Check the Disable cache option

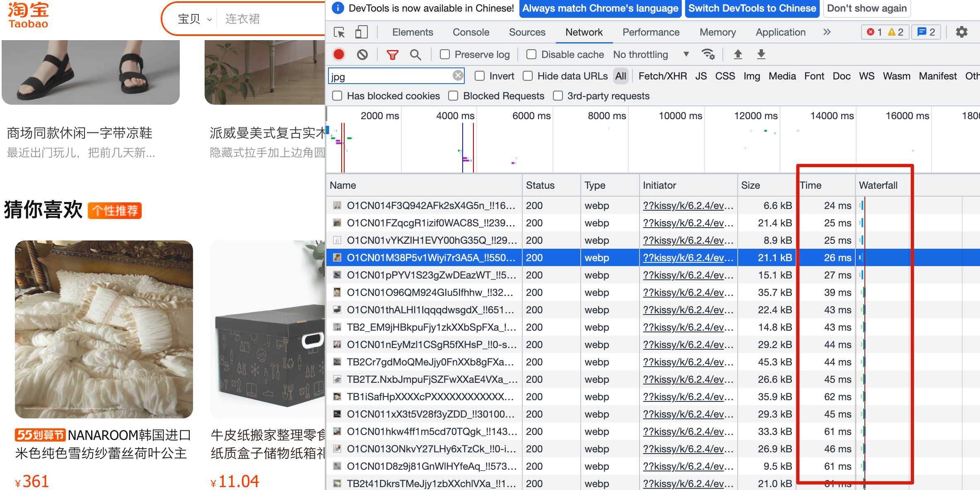pyautogui.click(x=531, y=54)
